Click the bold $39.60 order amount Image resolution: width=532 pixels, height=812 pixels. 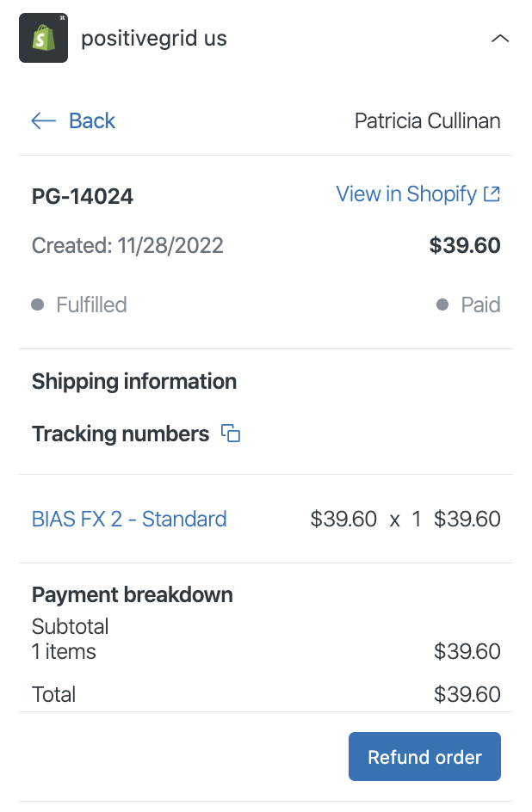point(465,245)
